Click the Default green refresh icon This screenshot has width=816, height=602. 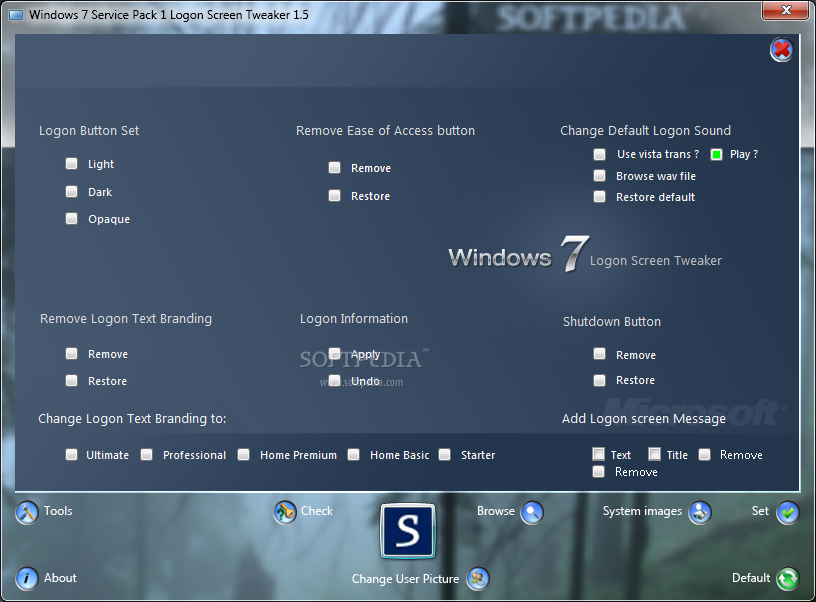coord(788,579)
